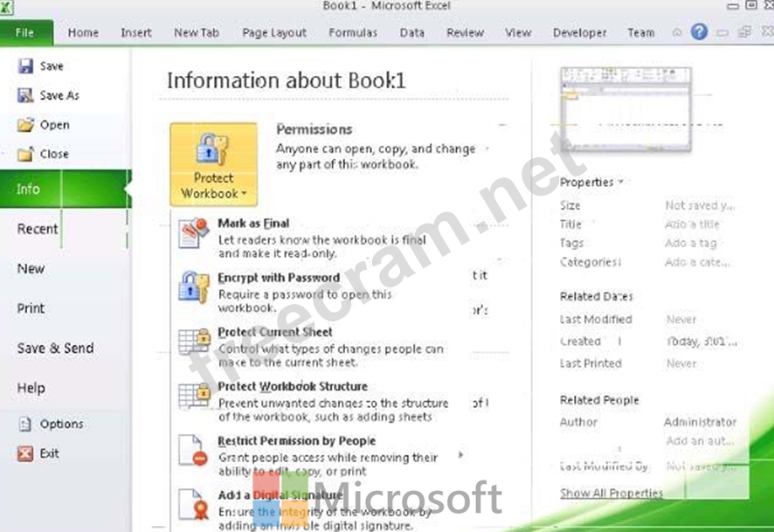Viewport: 774px width, 532px height.
Task: Click the 'Add an author' field
Action: tap(700, 440)
